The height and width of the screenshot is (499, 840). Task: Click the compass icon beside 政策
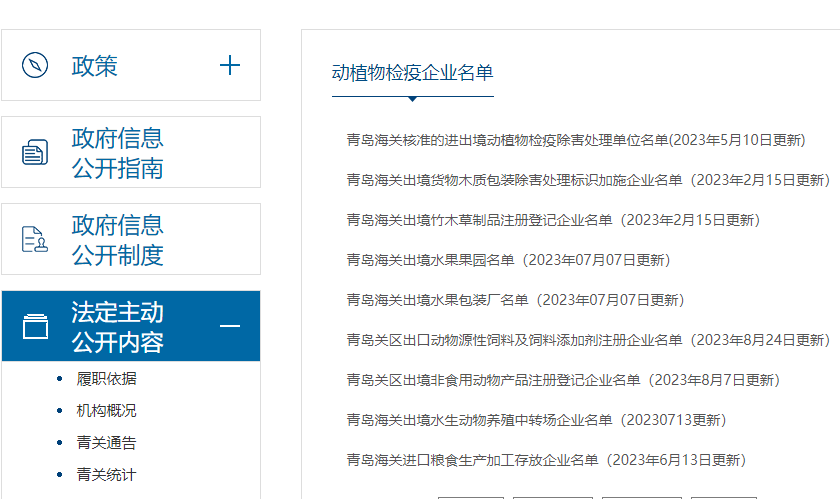tap(35, 65)
